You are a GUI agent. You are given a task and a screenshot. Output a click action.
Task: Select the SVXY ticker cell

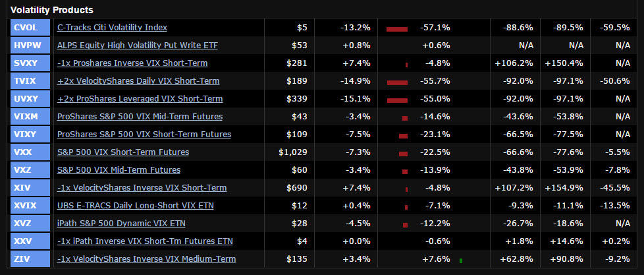30,63
